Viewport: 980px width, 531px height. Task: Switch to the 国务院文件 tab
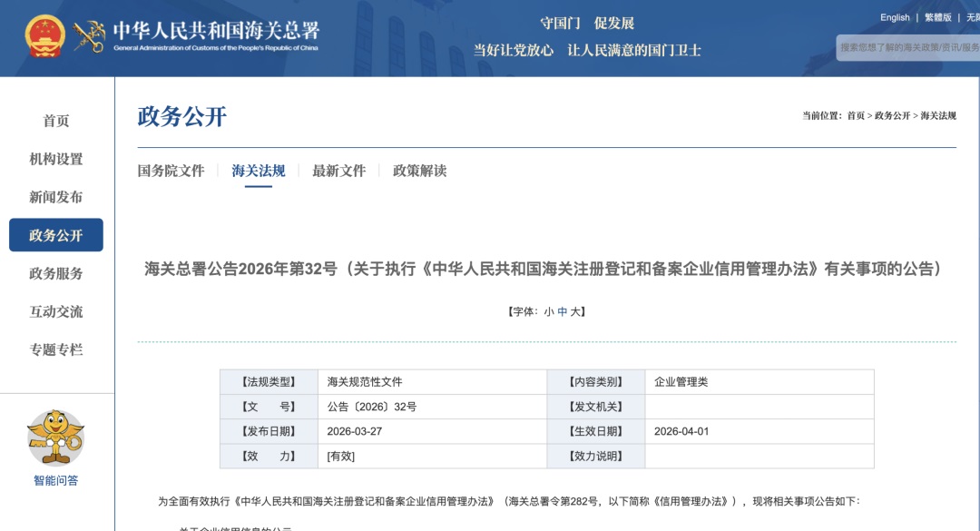pos(171,171)
